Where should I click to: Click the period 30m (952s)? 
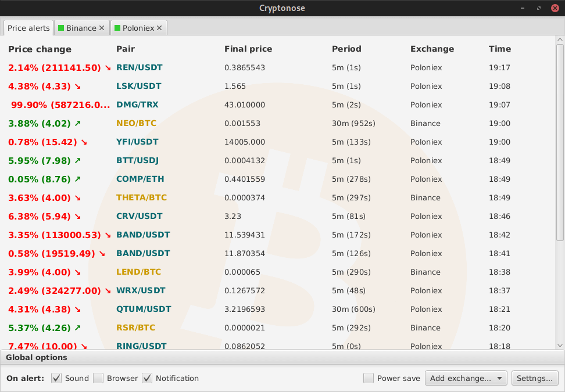(x=353, y=124)
